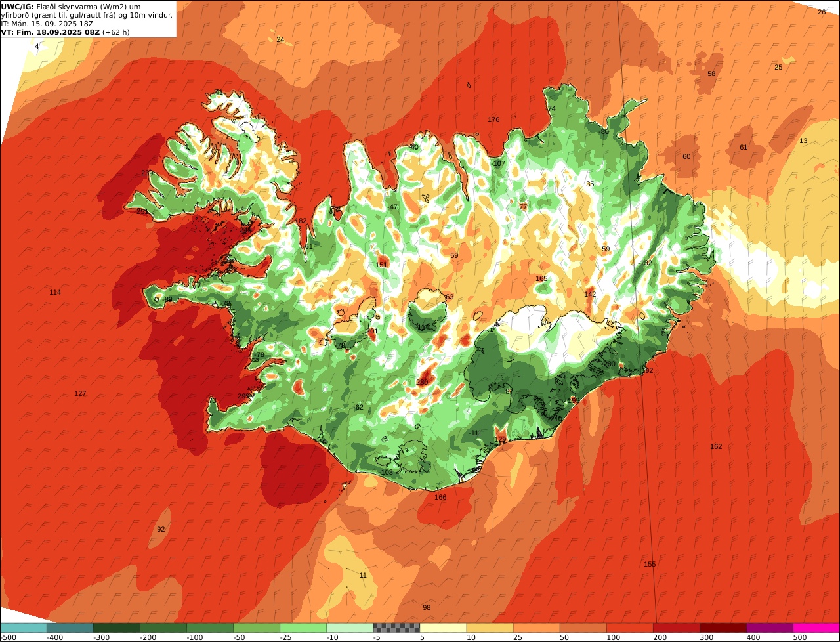Click the map value 11 in the southern ocean
The image size is (840, 642).
363,575
